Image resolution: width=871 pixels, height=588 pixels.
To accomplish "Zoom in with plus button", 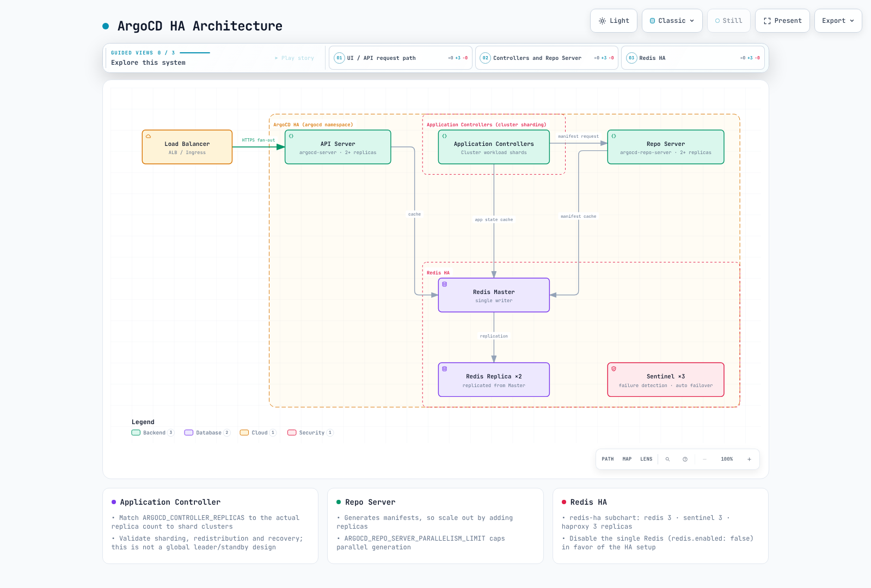I will coord(749,459).
